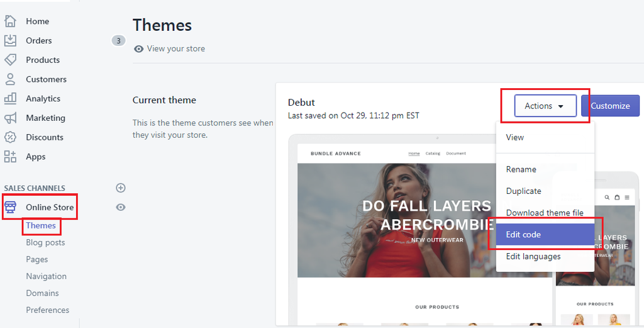Click the Online Store shop icon
Screen dimensions: 644x328
coord(10,207)
